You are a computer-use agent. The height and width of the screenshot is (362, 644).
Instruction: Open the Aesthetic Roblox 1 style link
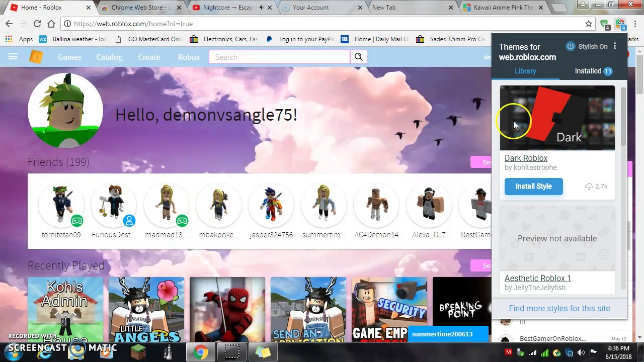tap(537, 278)
